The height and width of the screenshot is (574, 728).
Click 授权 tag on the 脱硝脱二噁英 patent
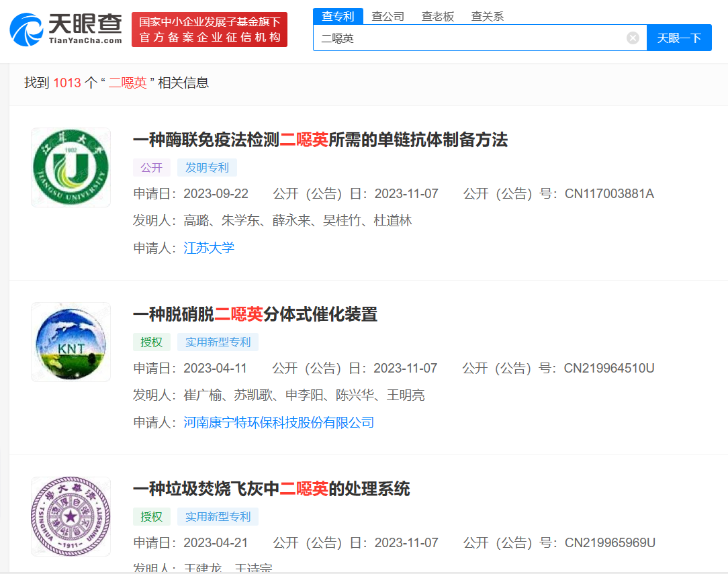coord(151,342)
